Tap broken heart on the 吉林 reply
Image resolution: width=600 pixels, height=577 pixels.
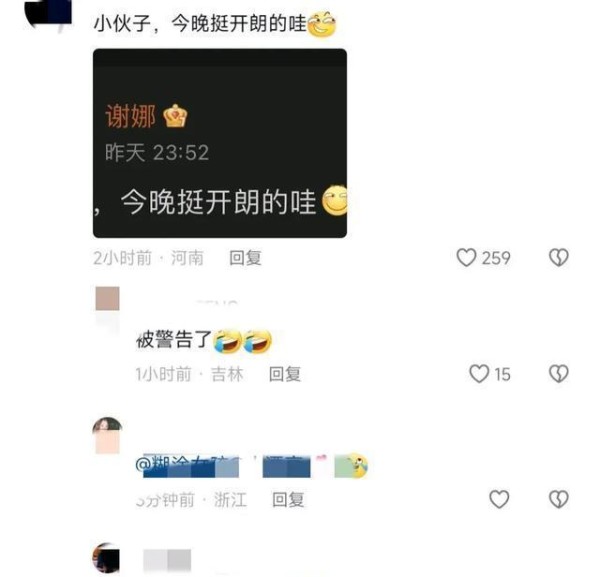[x=559, y=373]
